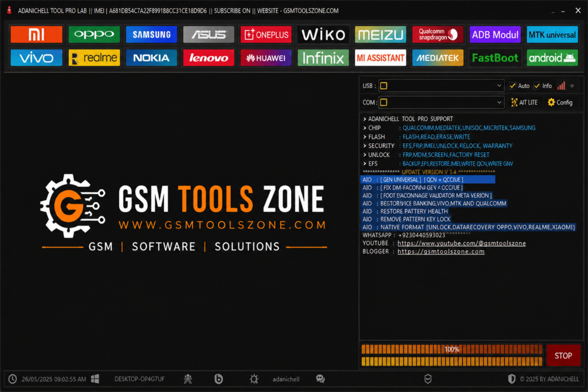The height and width of the screenshot is (392, 588).
Task: Open the YouTube gsmtoolszone link
Action: 462,243
